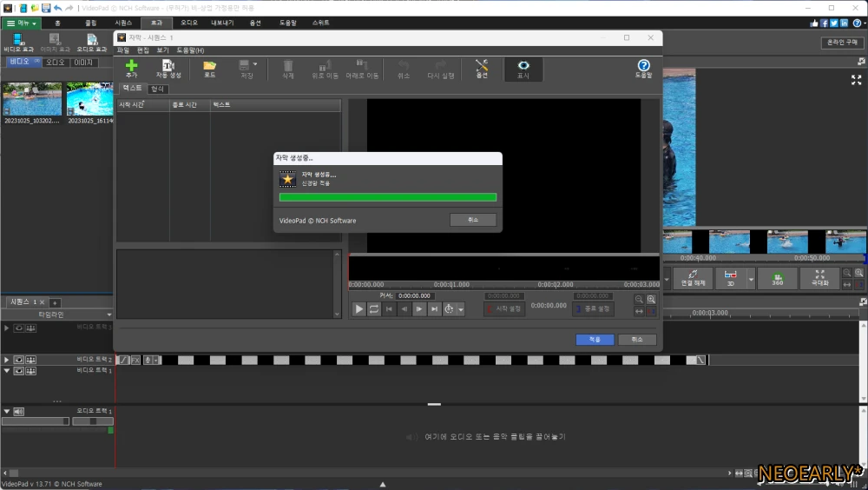Toggle visibility eye of 비디오 트랙 2
The width and height of the screenshot is (868, 490).
[19, 360]
